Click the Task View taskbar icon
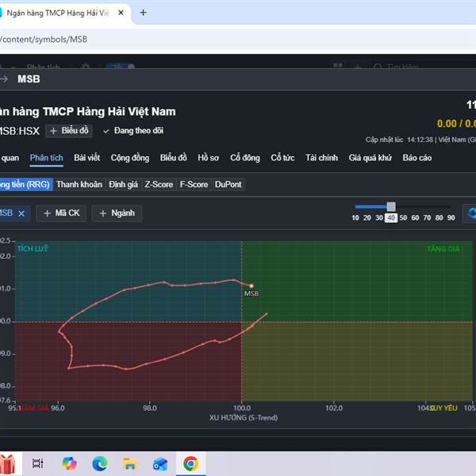 pyautogui.click(x=37, y=463)
